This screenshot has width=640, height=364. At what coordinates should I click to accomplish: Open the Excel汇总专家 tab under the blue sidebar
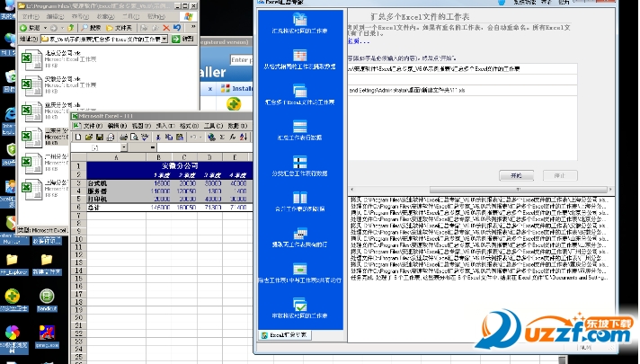pos(285,335)
